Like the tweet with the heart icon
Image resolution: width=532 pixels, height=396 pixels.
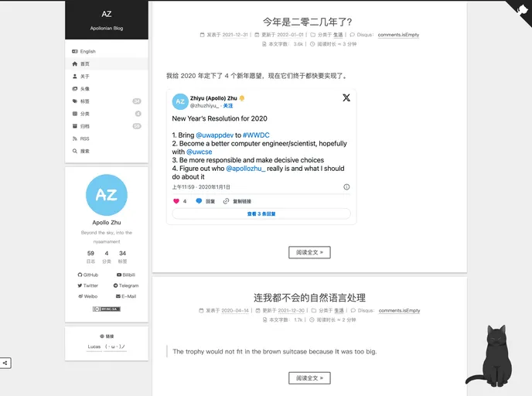[x=177, y=201]
